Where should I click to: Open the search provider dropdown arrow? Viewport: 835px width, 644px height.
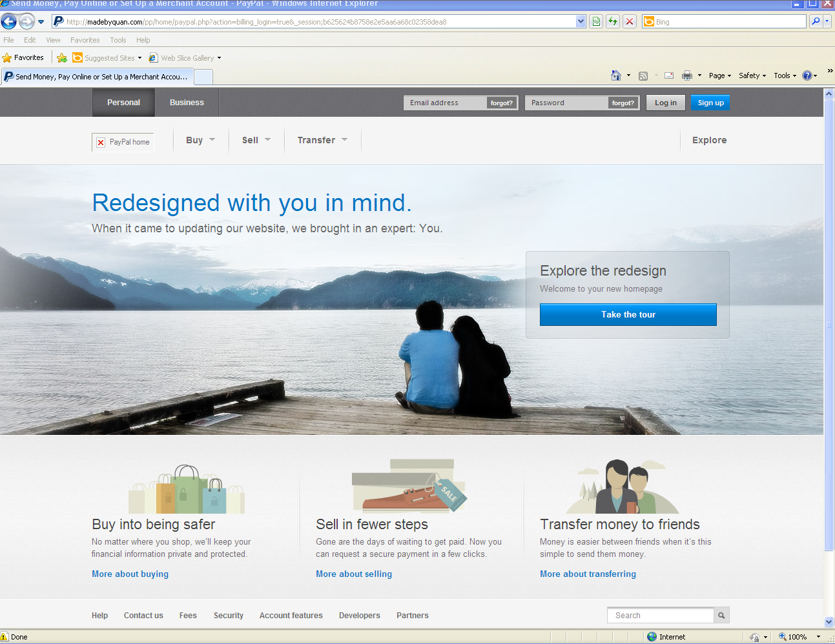tap(827, 21)
